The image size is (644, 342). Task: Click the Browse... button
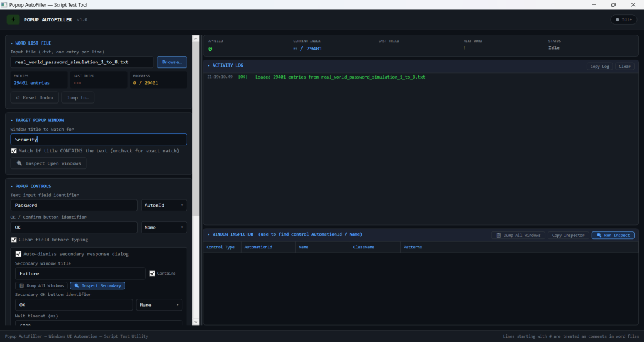pyautogui.click(x=172, y=62)
